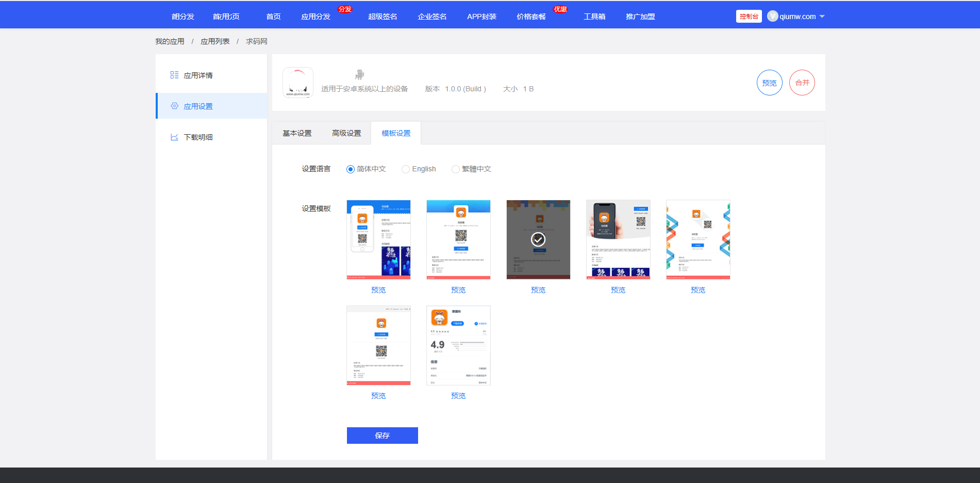Click the 控制台 button in top bar

coord(749,17)
